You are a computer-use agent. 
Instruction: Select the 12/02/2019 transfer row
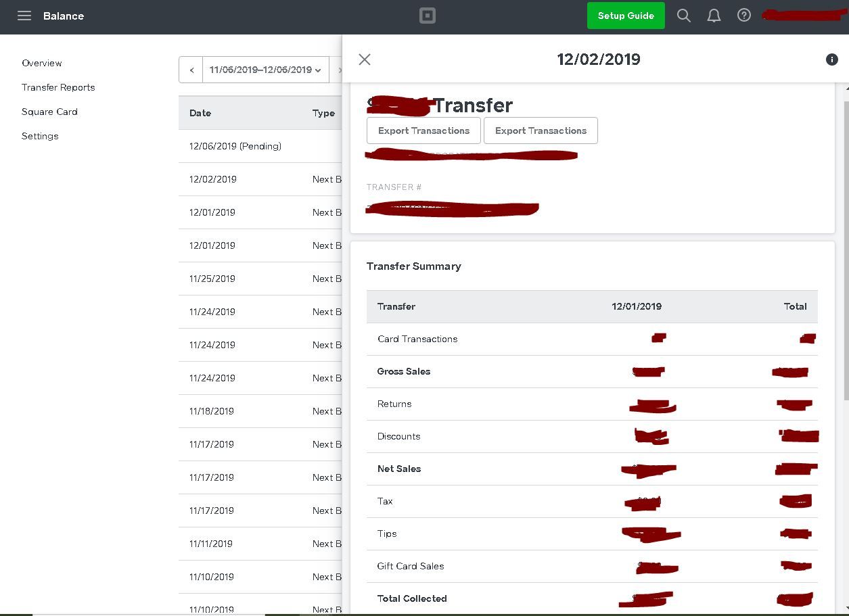pyautogui.click(x=260, y=179)
